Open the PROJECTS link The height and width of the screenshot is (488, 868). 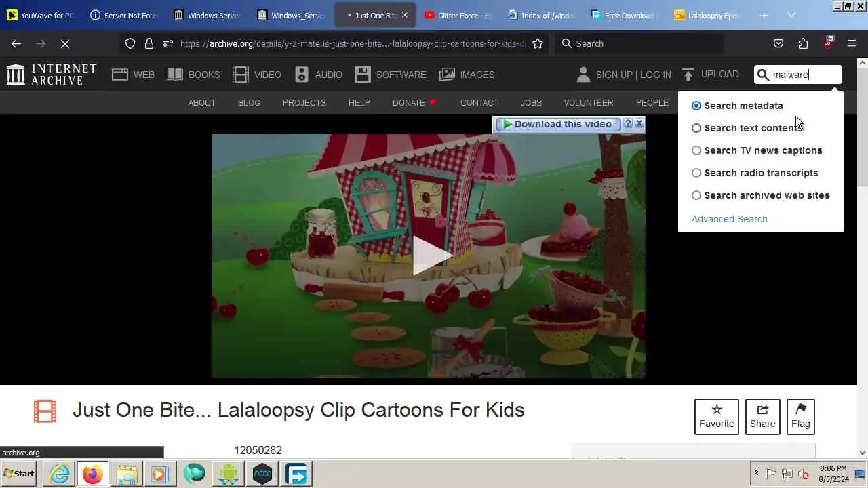[304, 103]
